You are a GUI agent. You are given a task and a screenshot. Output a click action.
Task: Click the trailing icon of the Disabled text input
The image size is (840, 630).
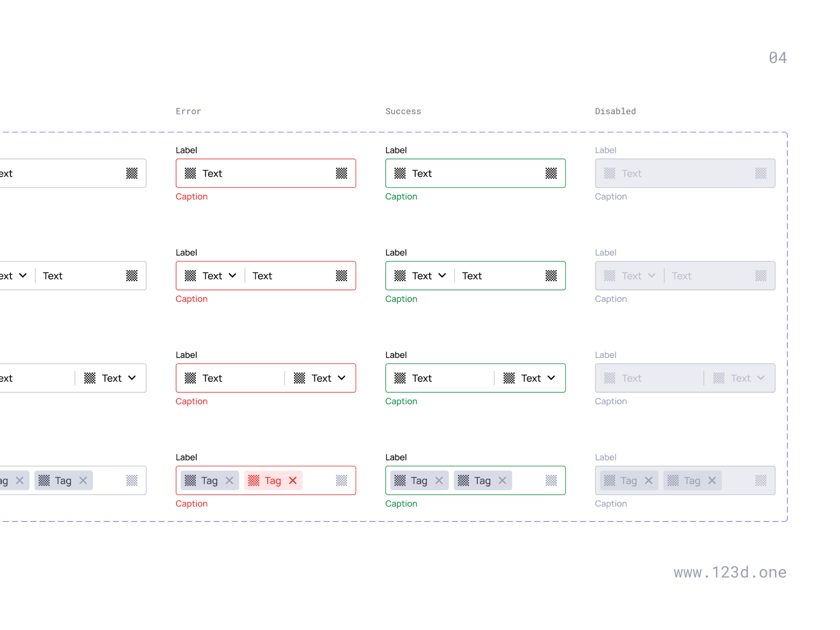click(x=761, y=173)
